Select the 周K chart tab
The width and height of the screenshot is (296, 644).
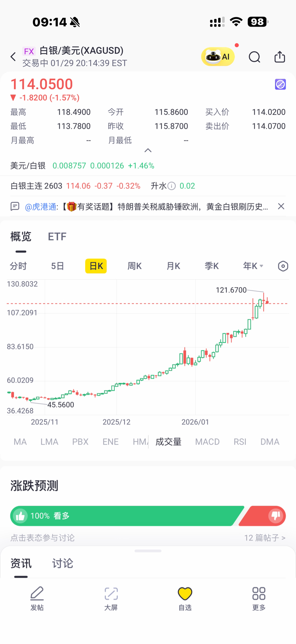[135, 266]
